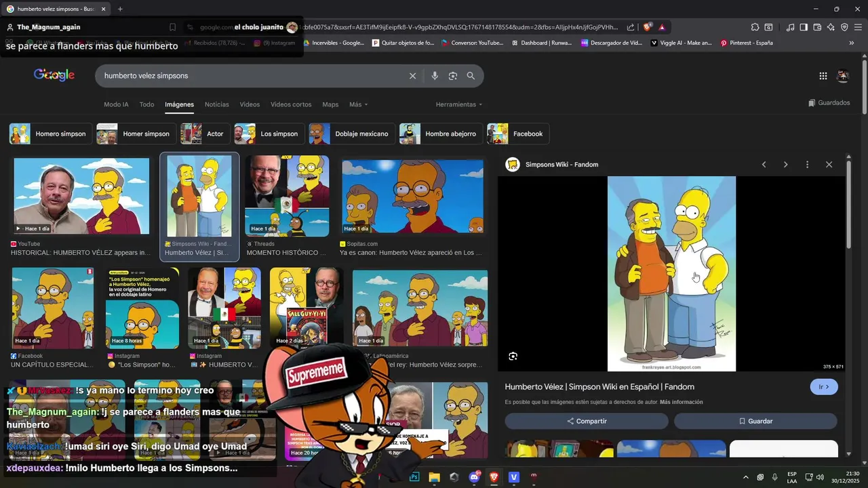Image resolution: width=868 pixels, height=488 pixels.
Task: Open Discord from the taskbar
Action: point(474,477)
